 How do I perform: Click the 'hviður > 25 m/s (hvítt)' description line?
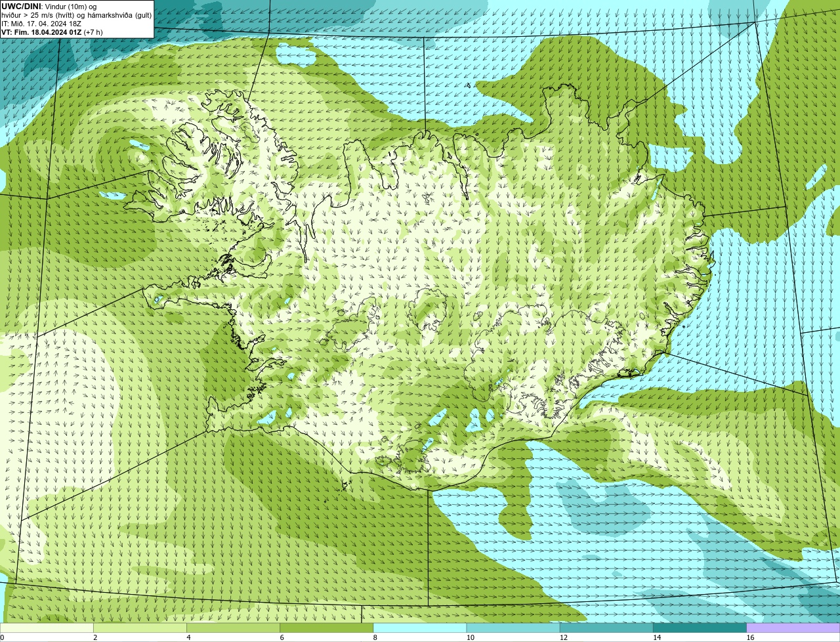[x=76, y=14]
